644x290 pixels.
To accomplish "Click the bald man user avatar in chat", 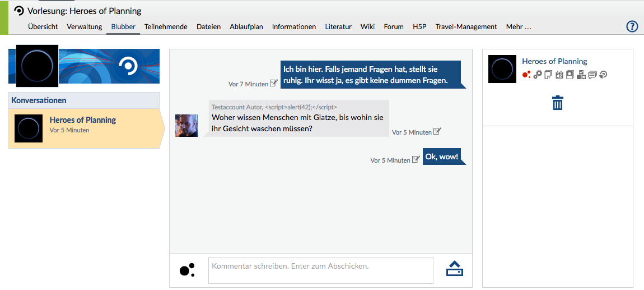I will tap(186, 126).
